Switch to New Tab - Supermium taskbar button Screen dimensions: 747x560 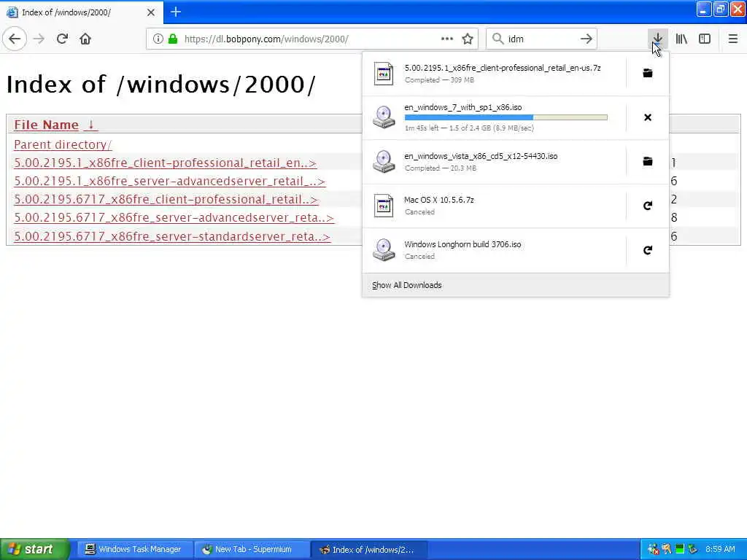pos(252,550)
